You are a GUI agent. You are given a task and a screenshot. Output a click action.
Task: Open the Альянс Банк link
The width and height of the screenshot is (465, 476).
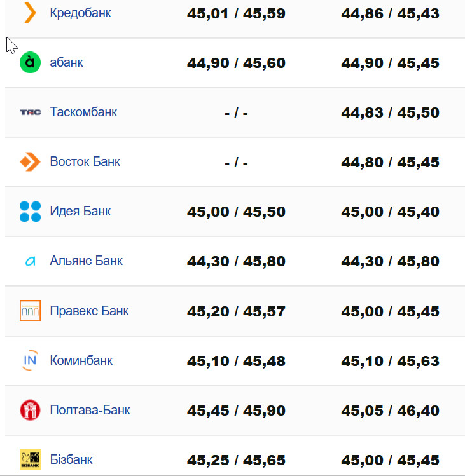86,261
